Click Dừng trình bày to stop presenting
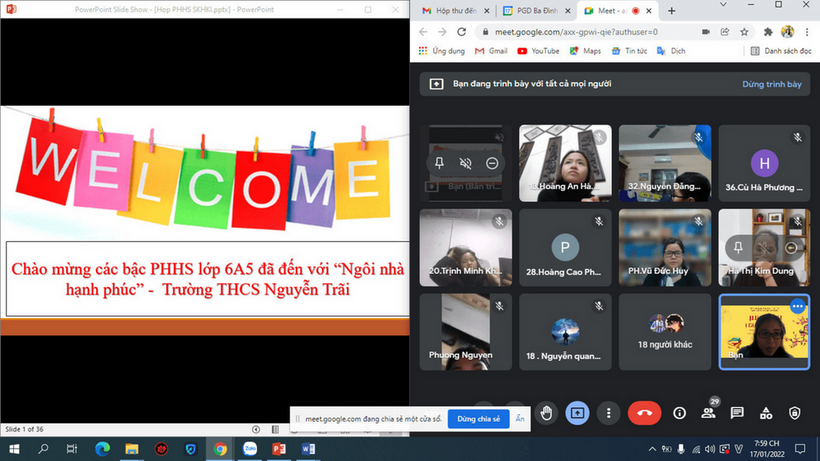Viewport: 820px width, 461px height. click(771, 84)
